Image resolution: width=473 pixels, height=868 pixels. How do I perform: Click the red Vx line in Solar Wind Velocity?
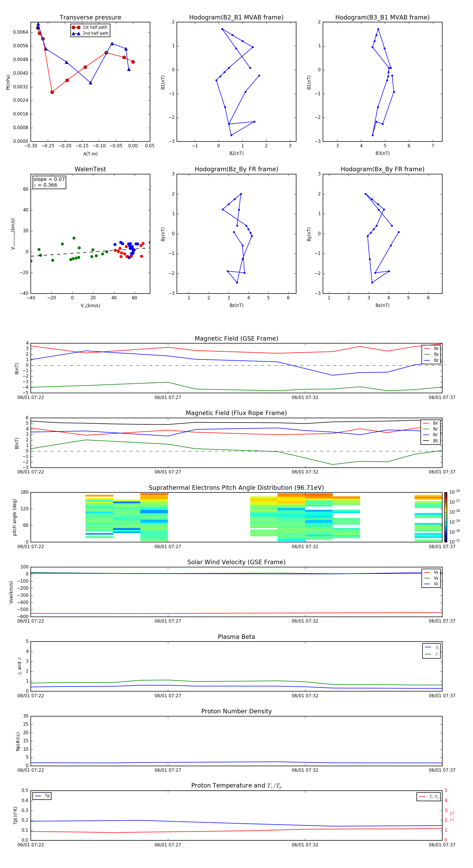click(x=236, y=613)
